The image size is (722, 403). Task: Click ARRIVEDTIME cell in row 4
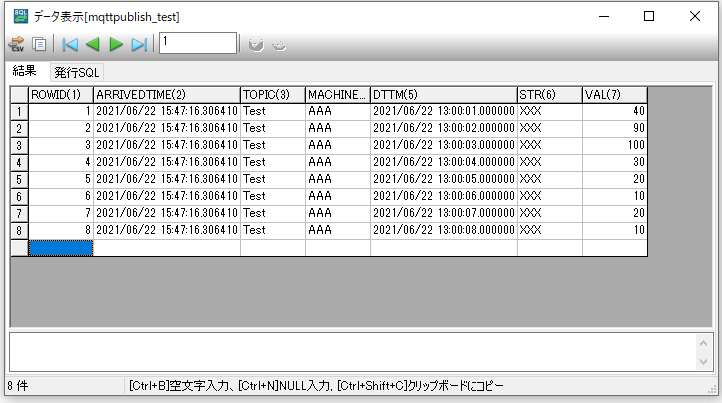[x=167, y=163]
